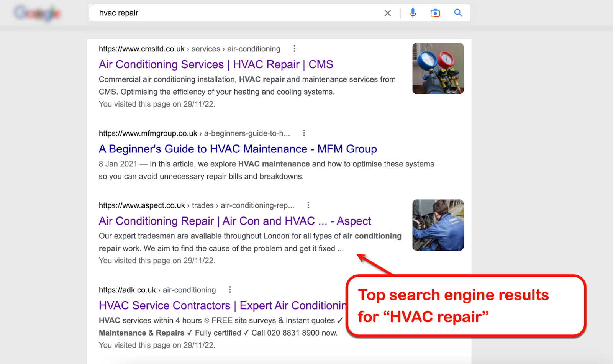Open search by image camera icon
Viewport: 613px width, 364px height.
(x=435, y=13)
